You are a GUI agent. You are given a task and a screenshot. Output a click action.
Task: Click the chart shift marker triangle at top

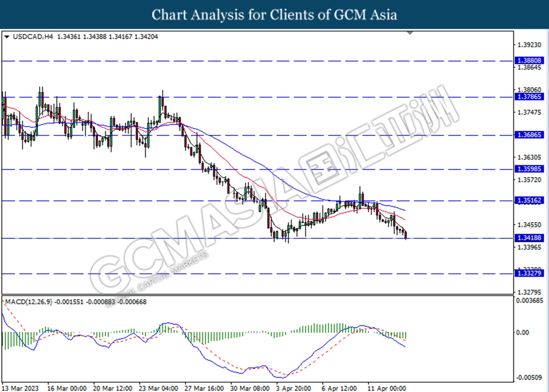(410, 33)
